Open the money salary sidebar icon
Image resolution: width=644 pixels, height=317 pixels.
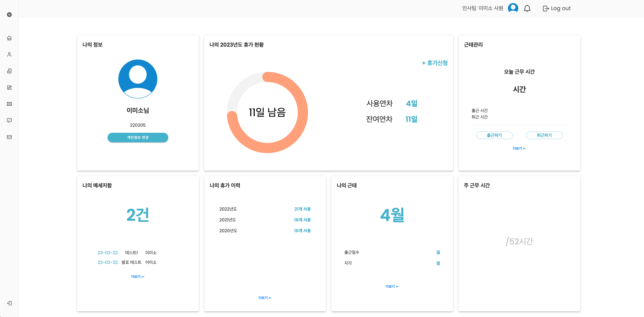coord(9,104)
